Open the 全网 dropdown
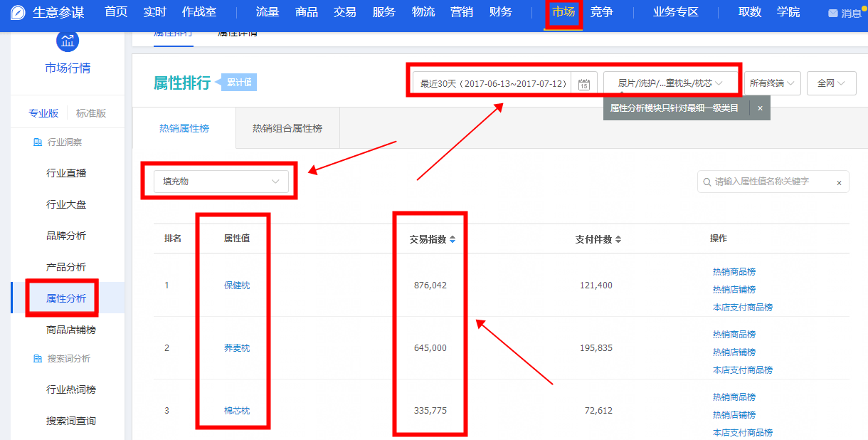The height and width of the screenshot is (440, 868). tap(830, 83)
